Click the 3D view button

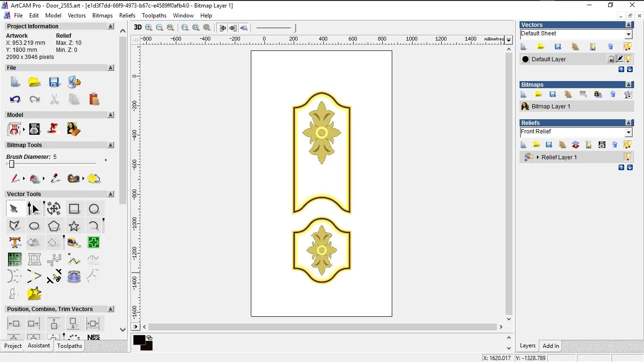[138, 27]
